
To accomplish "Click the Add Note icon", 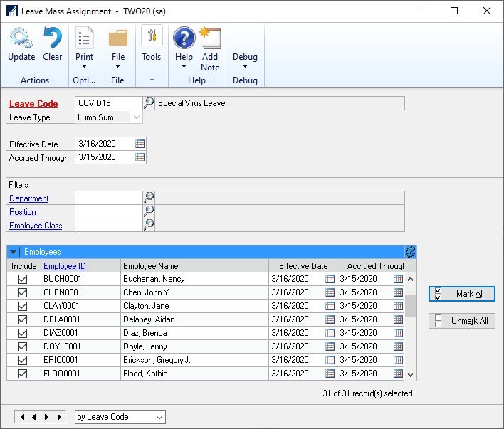I will (210, 38).
